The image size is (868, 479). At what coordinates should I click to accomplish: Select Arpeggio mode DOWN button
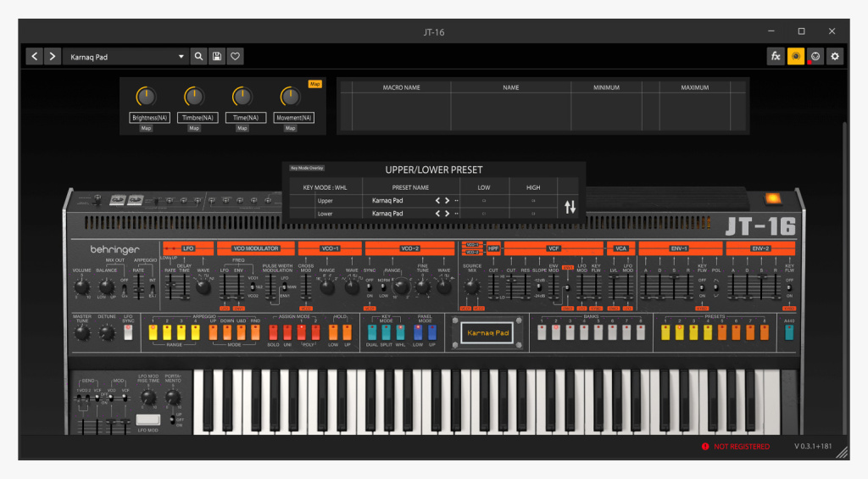(227, 332)
